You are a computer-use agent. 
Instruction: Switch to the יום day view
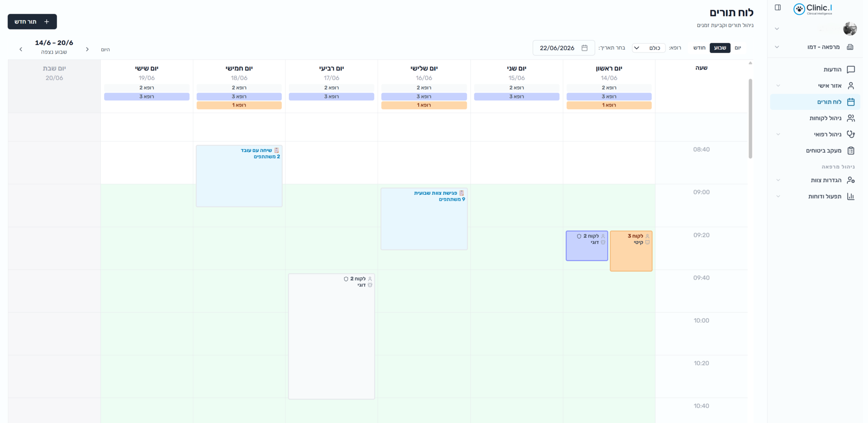click(x=738, y=48)
